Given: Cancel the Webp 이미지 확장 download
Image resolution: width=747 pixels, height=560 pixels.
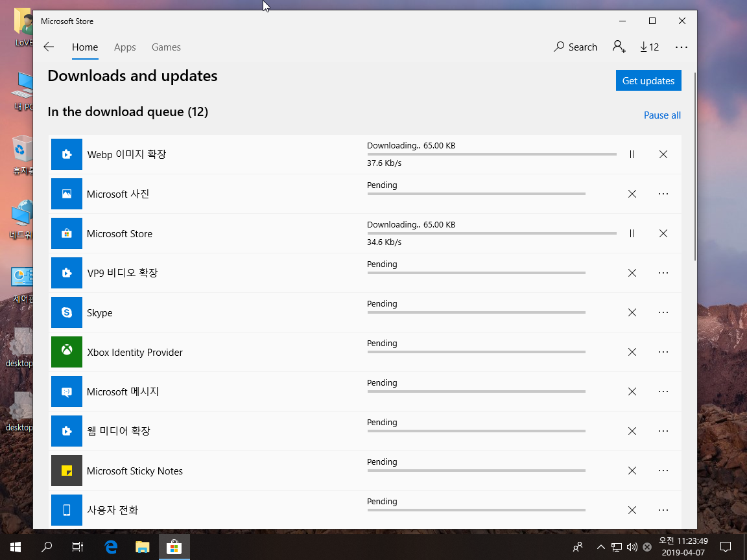Looking at the screenshot, I should coord(663,154).
